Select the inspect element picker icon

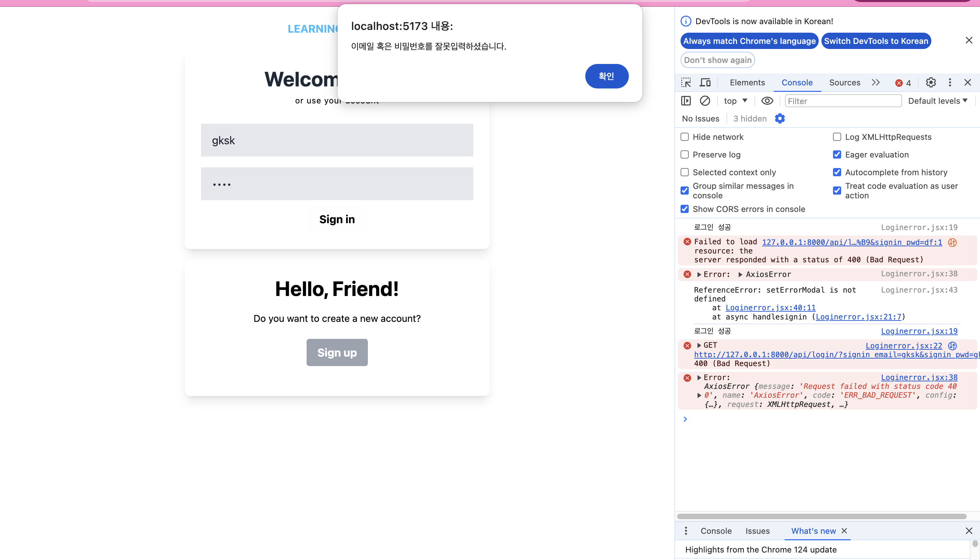(686, 82)
